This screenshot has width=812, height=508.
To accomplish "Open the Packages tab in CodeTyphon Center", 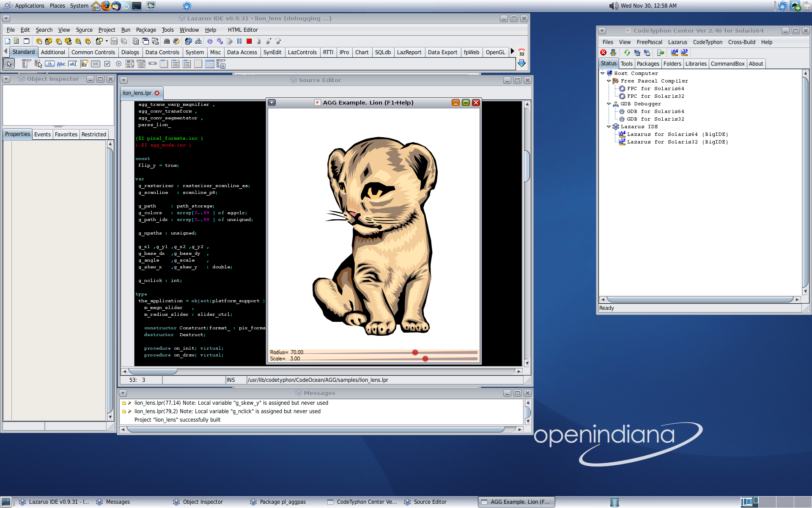I will coord(648,63).
